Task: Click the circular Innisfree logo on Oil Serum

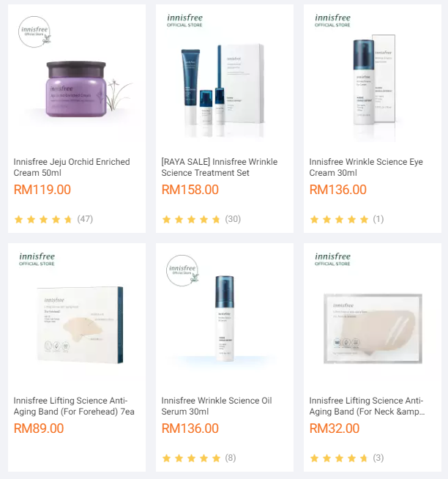Action: coord(182,271)
